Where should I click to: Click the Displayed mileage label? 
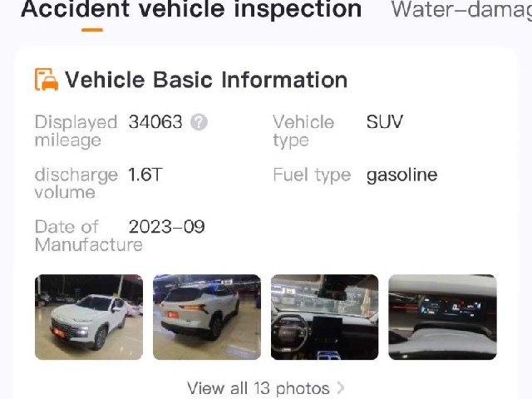76,131
